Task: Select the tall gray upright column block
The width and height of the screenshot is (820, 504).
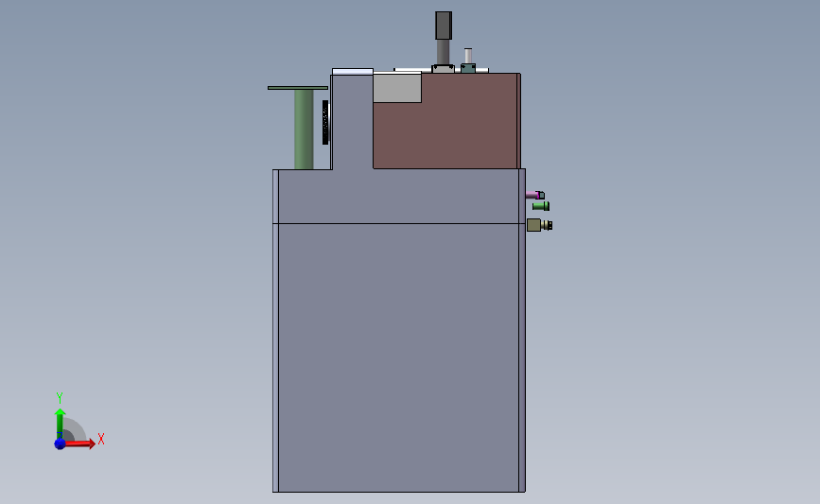Action: 352,122
